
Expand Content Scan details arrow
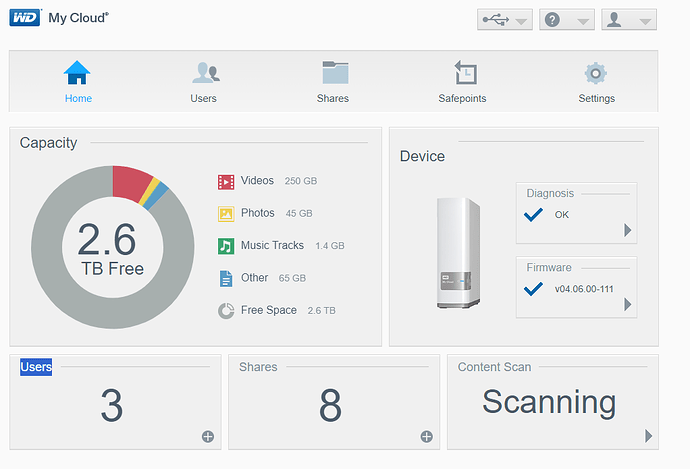(648, 436)
